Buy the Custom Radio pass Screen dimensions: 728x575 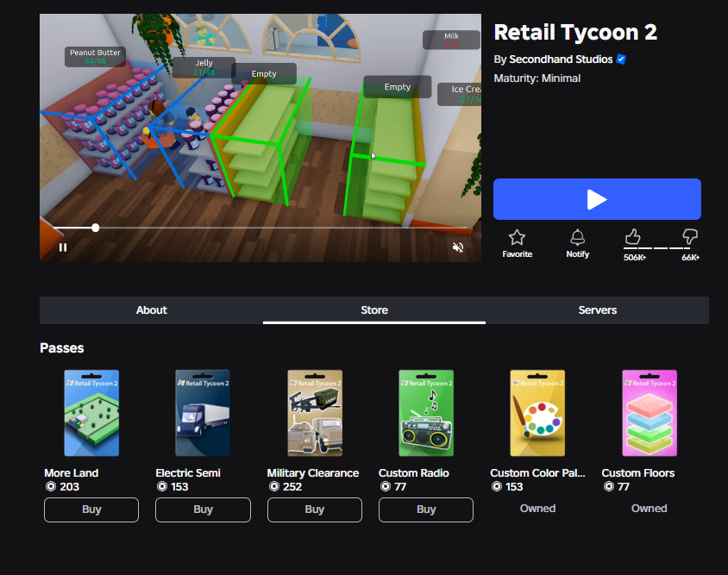tap(426, 509)
